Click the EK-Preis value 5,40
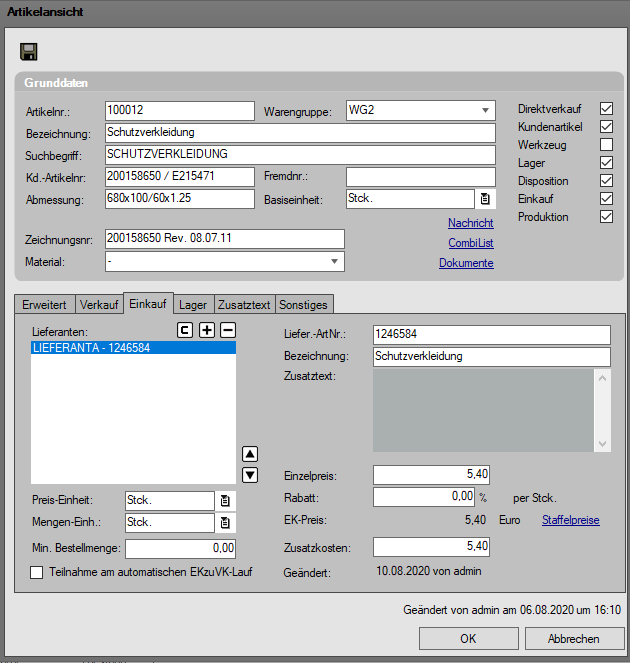Image resolution: width=630 pixels, height=663 pixels. (476, 520)
